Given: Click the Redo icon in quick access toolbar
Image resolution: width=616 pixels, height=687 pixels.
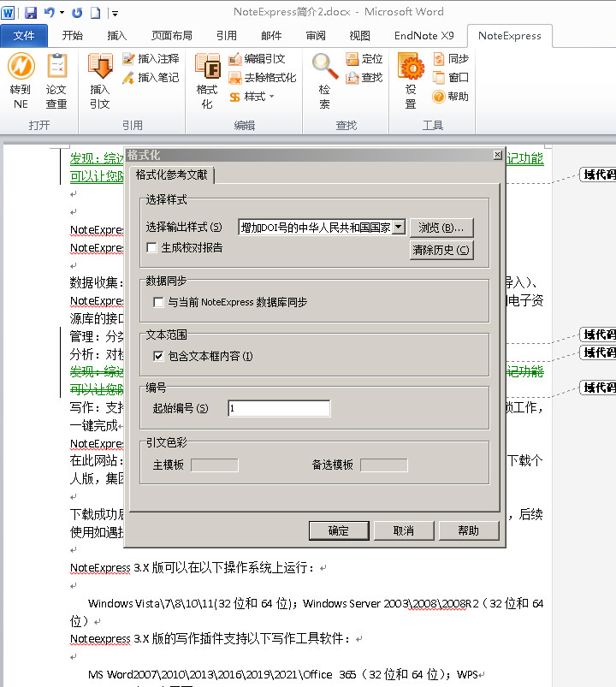Looking at the screenshot, I should (x=77, y=13).
